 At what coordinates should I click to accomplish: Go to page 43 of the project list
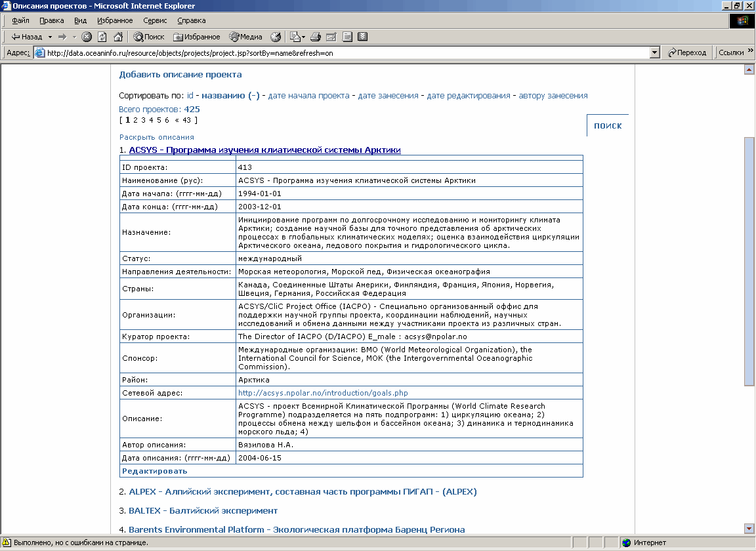pyautogui.click(x=186, y=120)
